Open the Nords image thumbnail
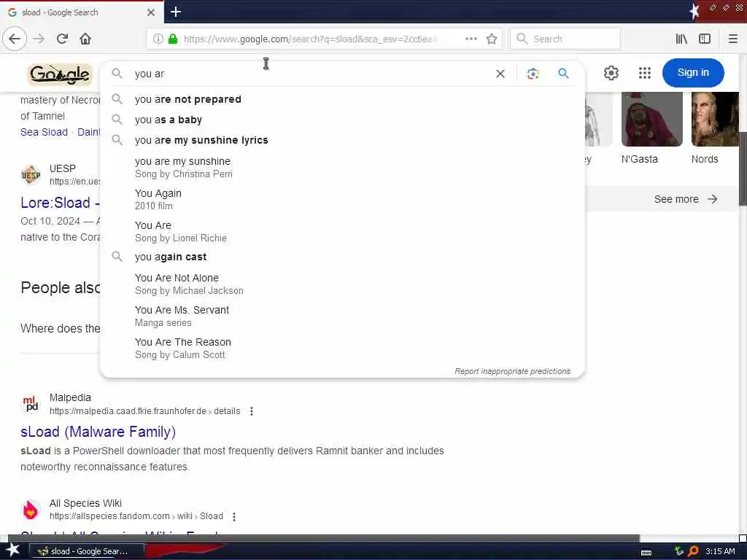Viewport: 747px width, 560px height. tap(715, 119)
